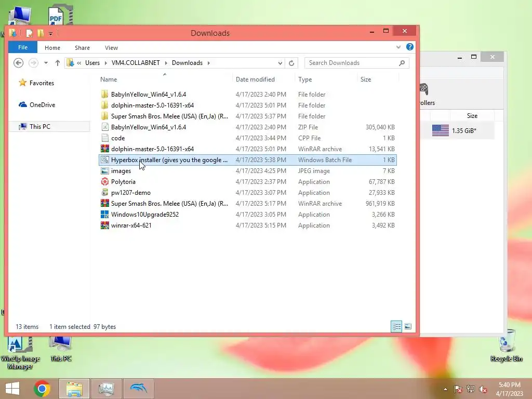Select the BabyInYellow_Win64_v1.6.4 folder icon
The width and height of the screenshot is (532, 399).
tap(105, 95)
